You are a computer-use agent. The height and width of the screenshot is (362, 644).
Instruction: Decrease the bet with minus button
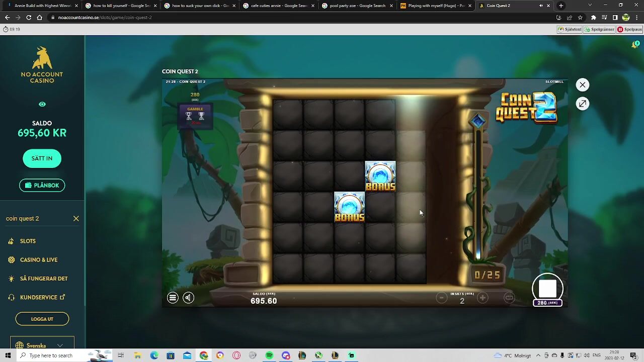point(441,298)
